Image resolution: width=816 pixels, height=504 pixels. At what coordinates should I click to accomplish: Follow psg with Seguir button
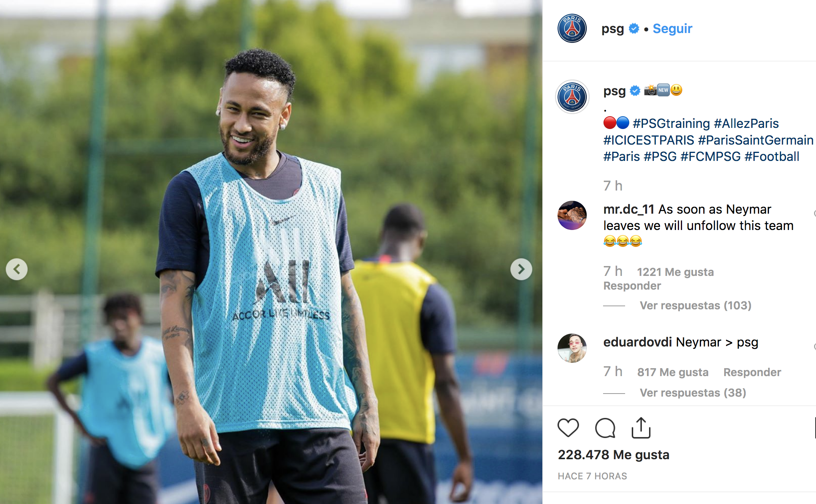pos(673,29)
